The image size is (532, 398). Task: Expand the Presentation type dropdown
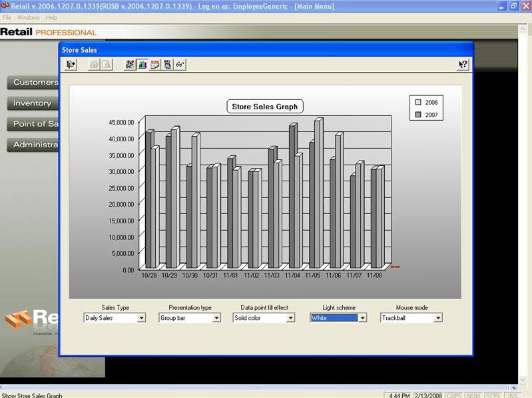[216, 318]
